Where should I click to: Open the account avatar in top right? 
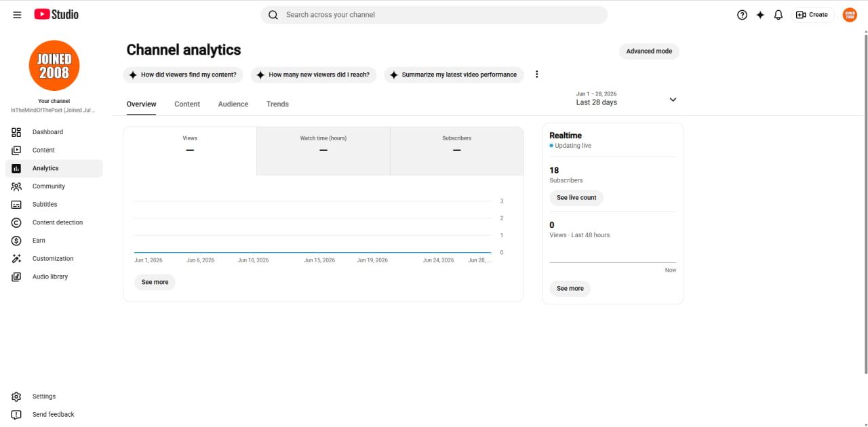(x=850, y=15)
